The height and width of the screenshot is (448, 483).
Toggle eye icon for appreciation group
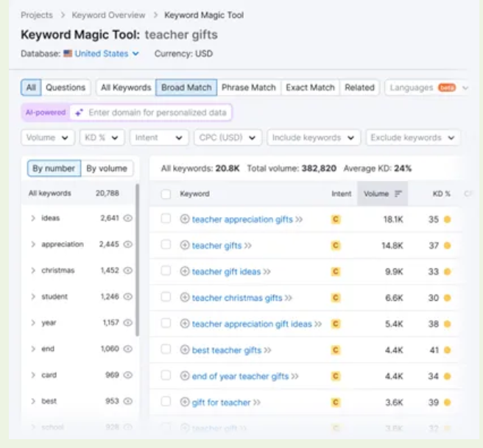pos(128,244)
